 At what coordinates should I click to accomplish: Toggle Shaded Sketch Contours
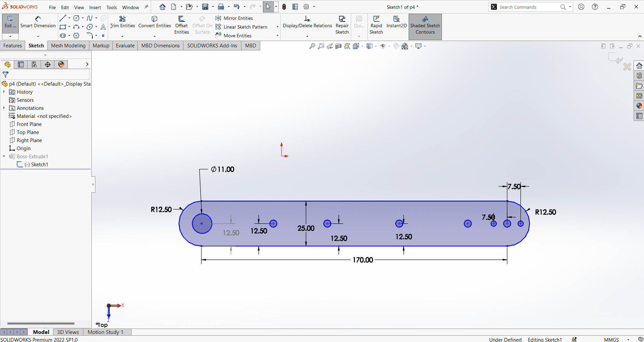point(425,26)
